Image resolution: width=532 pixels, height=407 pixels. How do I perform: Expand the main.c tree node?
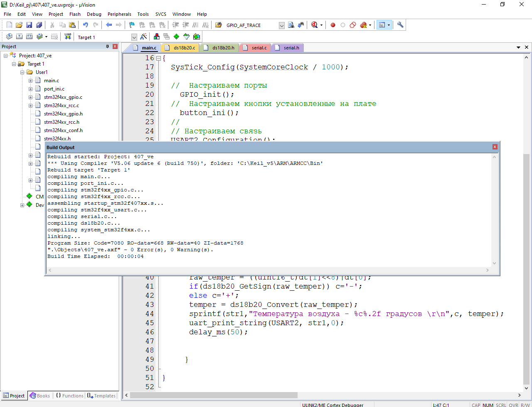point(31,81)
